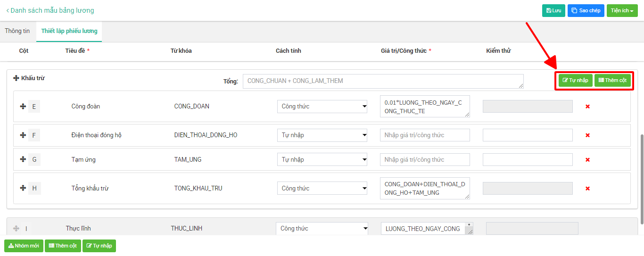Image resolution: width=644 pixels, height=256 pixels.
Task: Go back to Danh sách mẫu bảng lương
Action: [x=50, y=10]
